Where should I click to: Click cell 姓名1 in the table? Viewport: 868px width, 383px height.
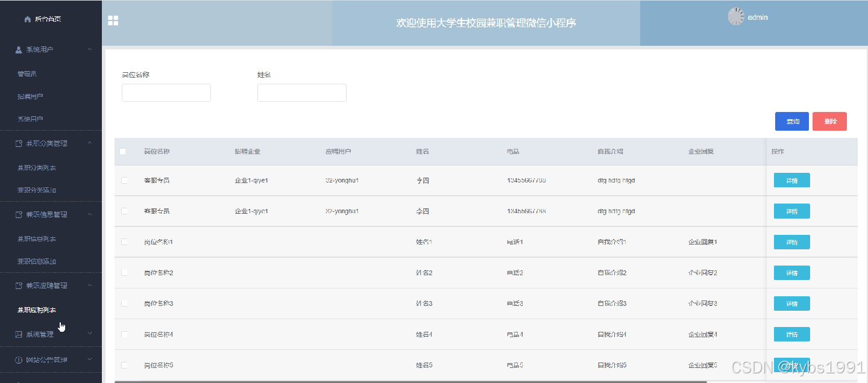[x=424, y=242]
